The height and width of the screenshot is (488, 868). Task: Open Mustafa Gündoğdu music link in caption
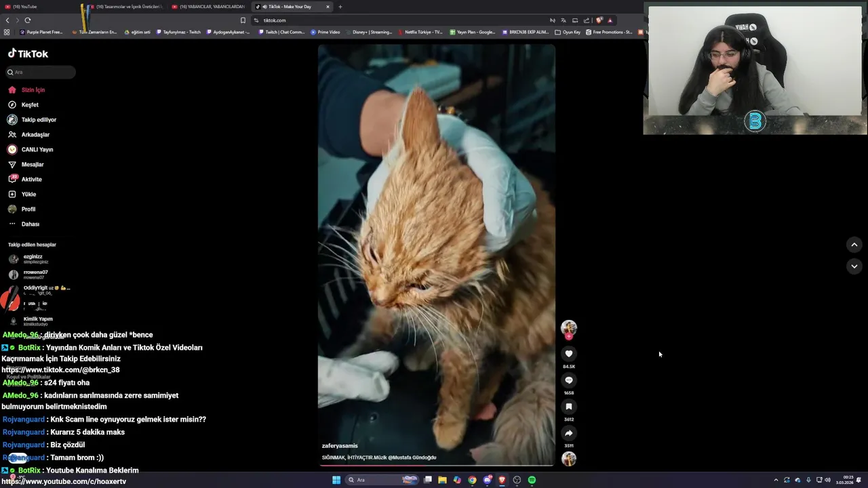point(412,457)
